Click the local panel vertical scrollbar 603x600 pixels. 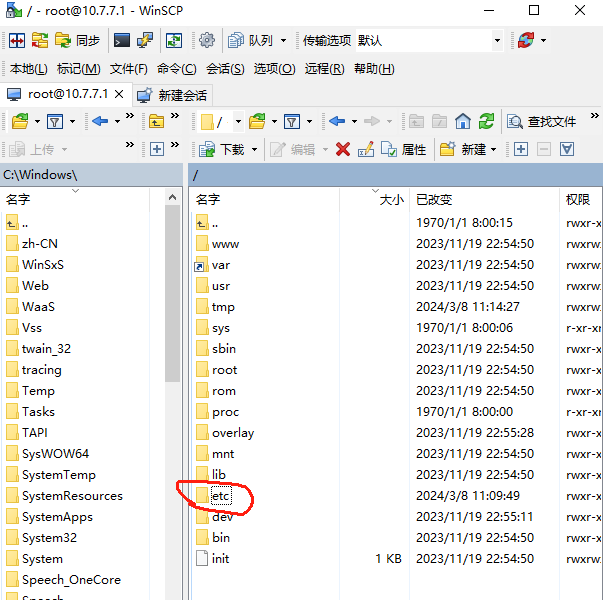point(172,300)
